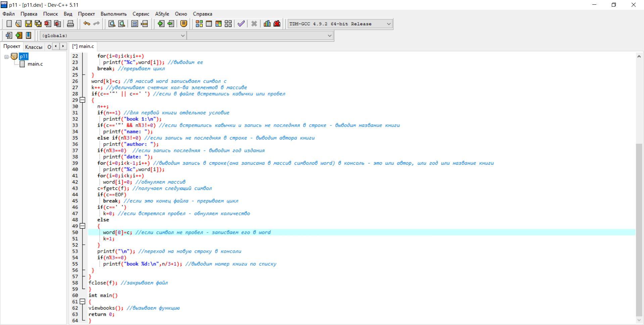Switch to the Классы sidebar tab
Viewport: 644px width, 325px height.
(34, 47)
